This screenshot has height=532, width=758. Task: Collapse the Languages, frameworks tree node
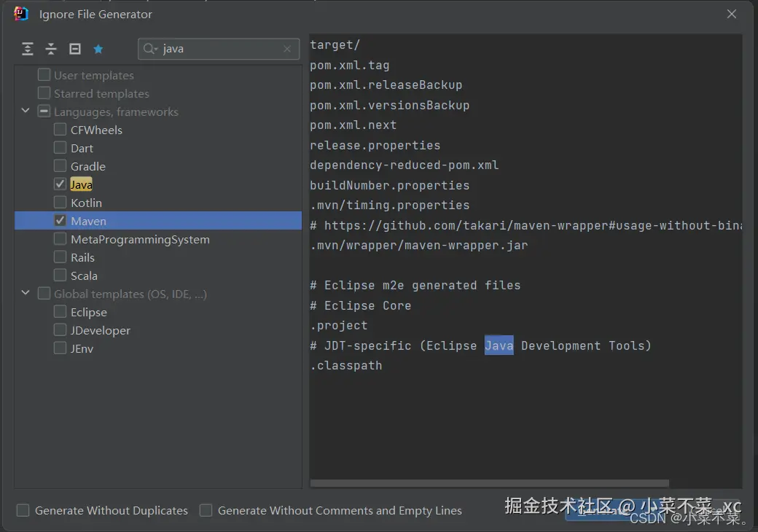(26, 111)
